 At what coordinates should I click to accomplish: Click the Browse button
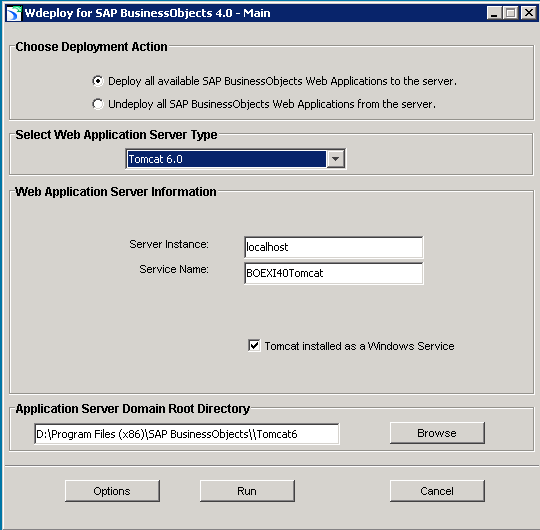[437, 433]
